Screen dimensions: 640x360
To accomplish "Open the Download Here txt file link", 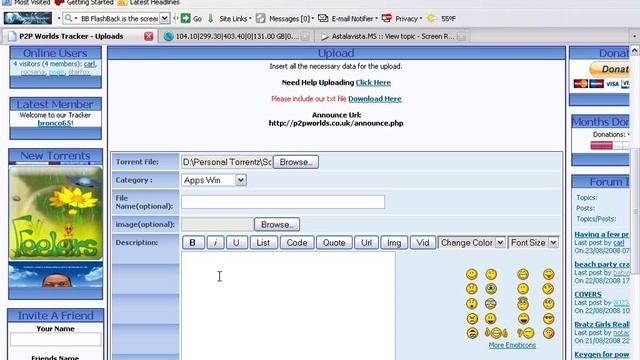I will 375,99.
